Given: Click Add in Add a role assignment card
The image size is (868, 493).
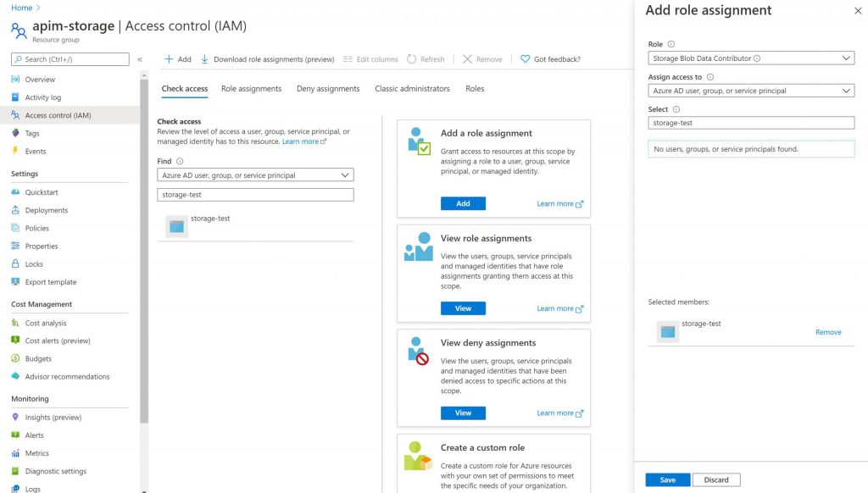Looking at the screenshot, I should point(464,203).
